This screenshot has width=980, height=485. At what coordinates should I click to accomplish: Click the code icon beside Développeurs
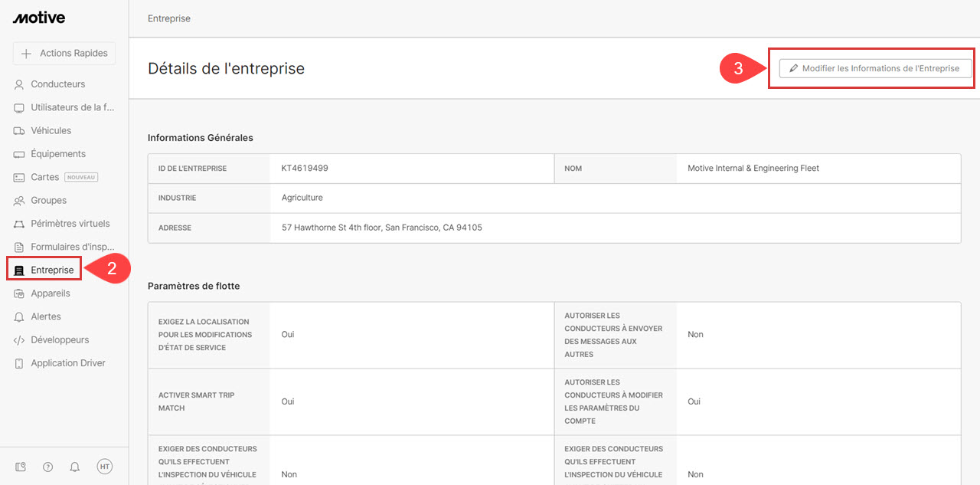point(19,340)
